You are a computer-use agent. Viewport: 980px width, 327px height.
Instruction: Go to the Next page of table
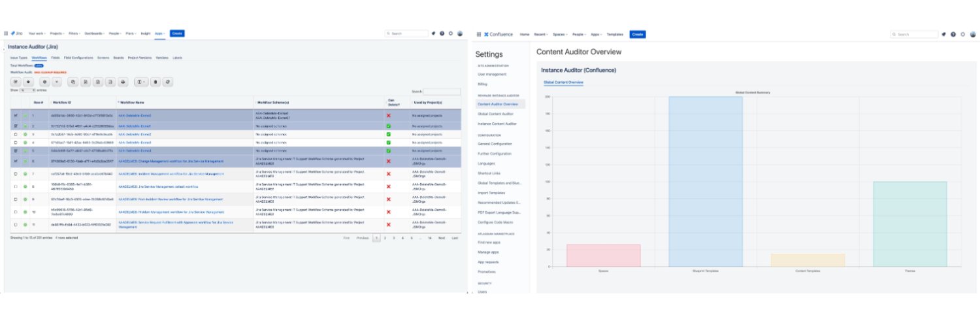442,238
